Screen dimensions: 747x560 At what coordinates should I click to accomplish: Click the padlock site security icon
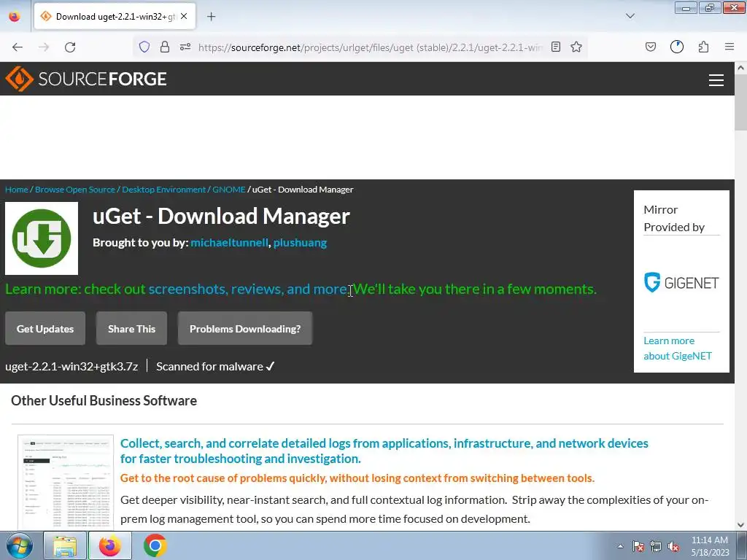pos(165,47)
